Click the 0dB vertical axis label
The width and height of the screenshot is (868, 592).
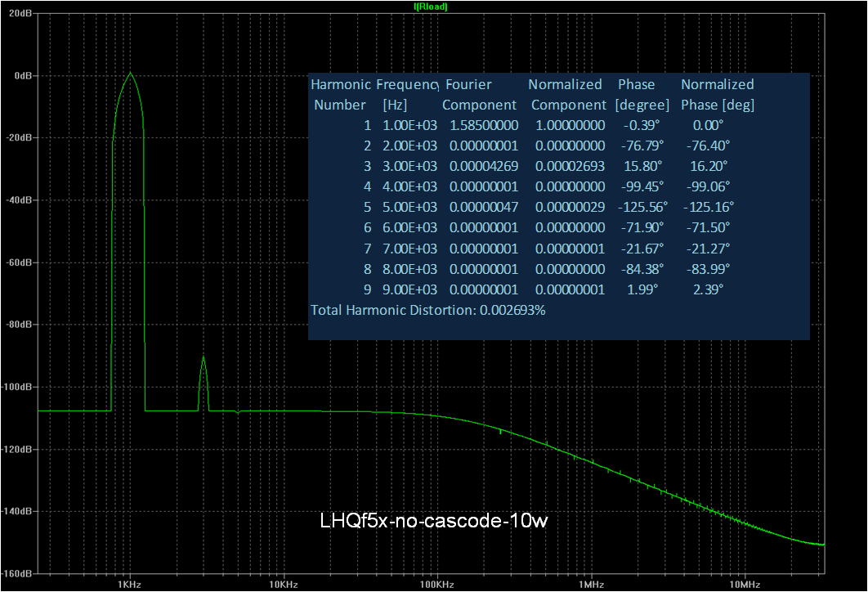[x=23, y=76]
